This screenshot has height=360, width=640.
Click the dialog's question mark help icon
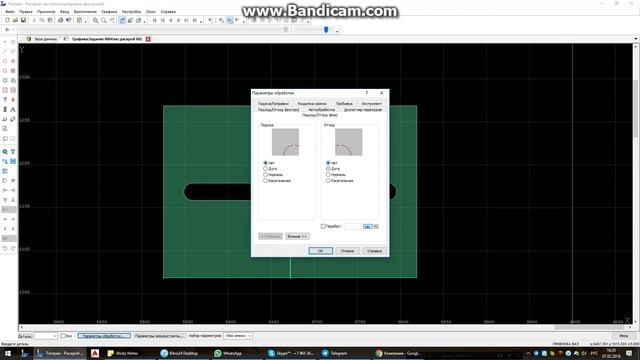[x=367, y=93]
